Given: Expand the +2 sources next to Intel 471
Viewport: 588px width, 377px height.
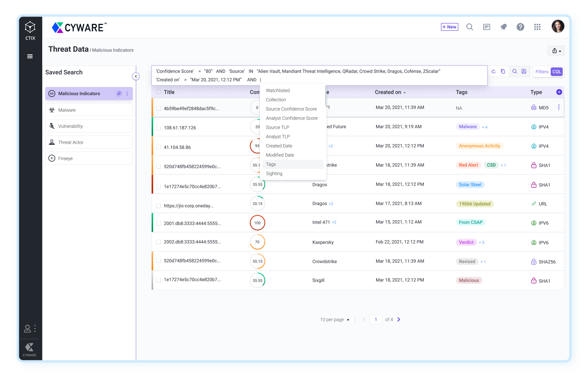Looking at the screenshot, I should [334, 223].
